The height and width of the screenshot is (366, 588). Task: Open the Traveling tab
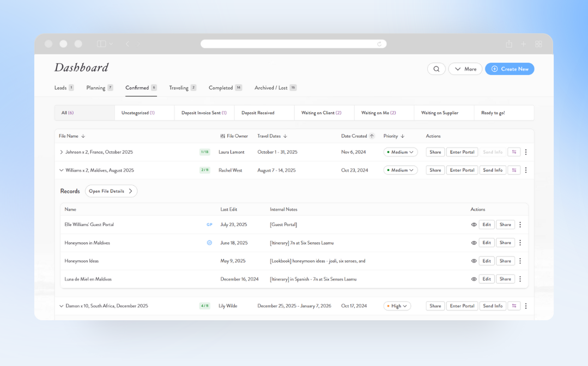(182, 88)
